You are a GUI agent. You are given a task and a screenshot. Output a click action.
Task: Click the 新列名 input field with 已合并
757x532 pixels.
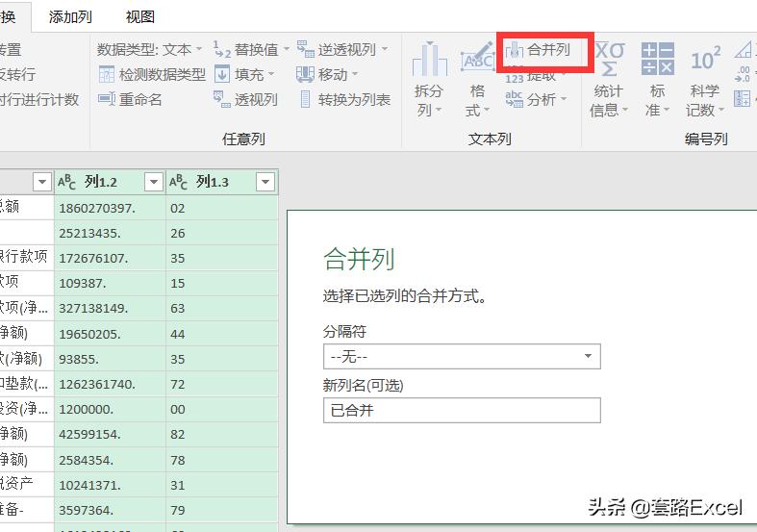coord(462,411)
